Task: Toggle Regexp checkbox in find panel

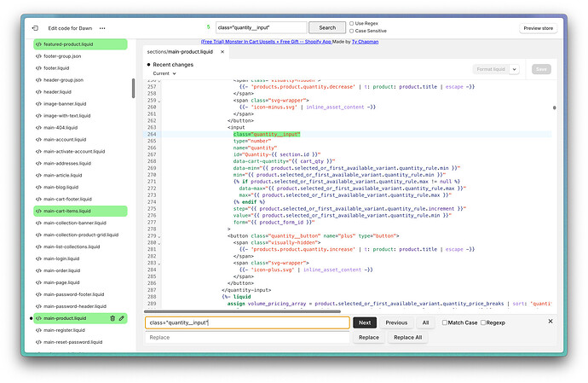Action: 483,322
